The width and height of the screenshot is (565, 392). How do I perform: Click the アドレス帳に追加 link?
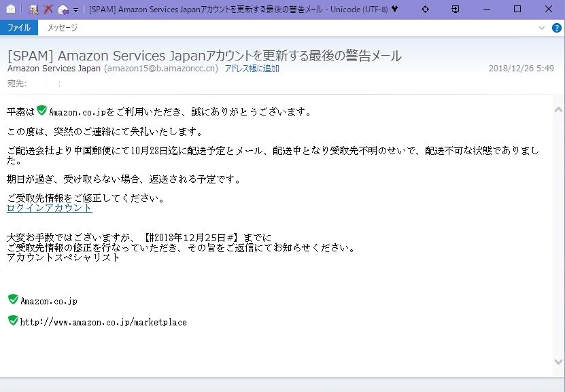pos(252,69)
